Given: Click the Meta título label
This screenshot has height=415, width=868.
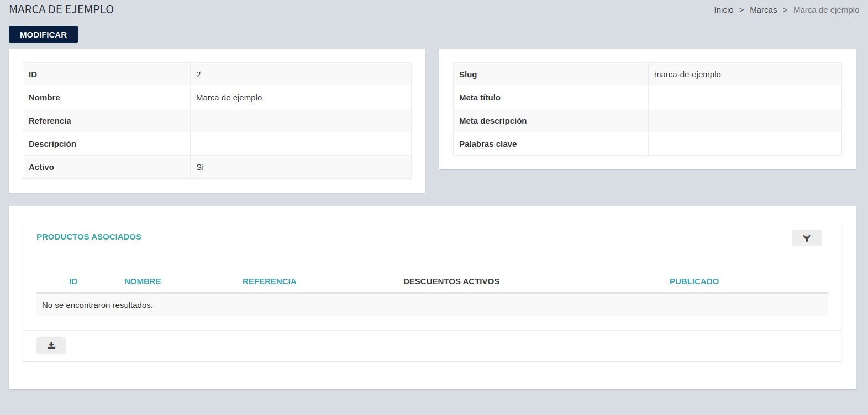Looking at the screenshot, I should (x=480, y=98).
